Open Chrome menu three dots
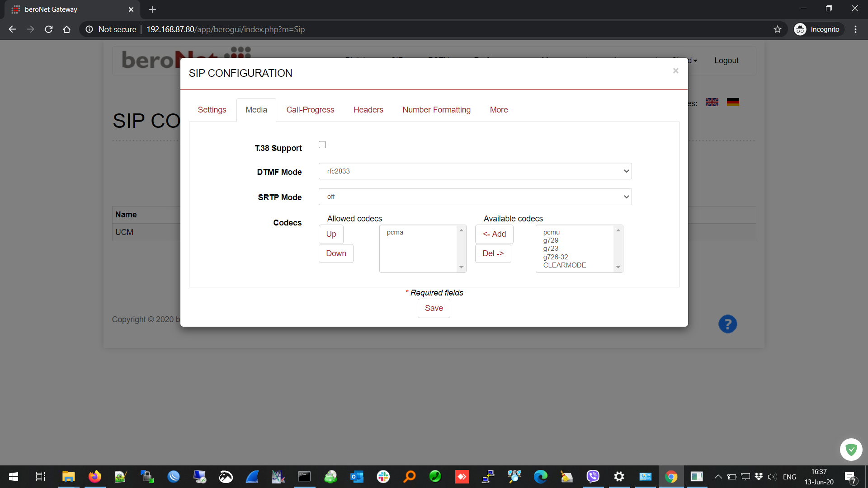 [855, 29]
